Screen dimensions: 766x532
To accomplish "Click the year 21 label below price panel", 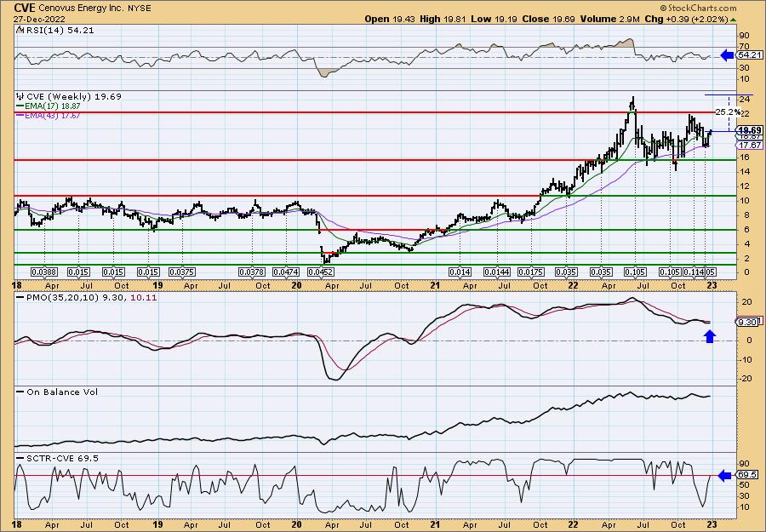I will tap(435, 285).
